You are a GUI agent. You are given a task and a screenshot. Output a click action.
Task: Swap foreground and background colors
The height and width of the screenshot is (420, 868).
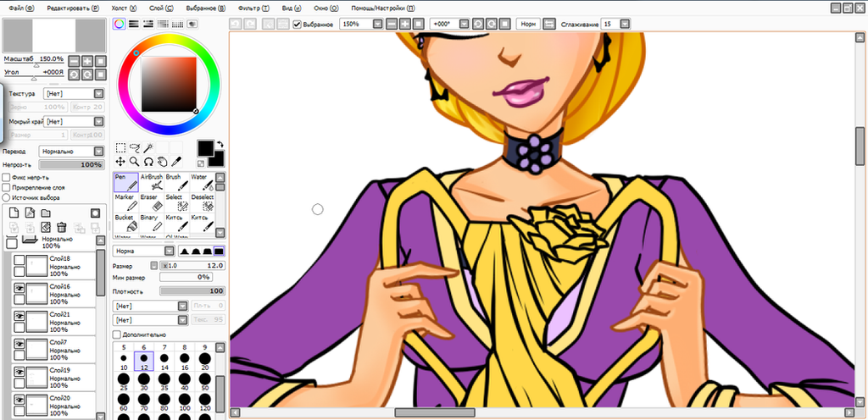click(220, 144)
